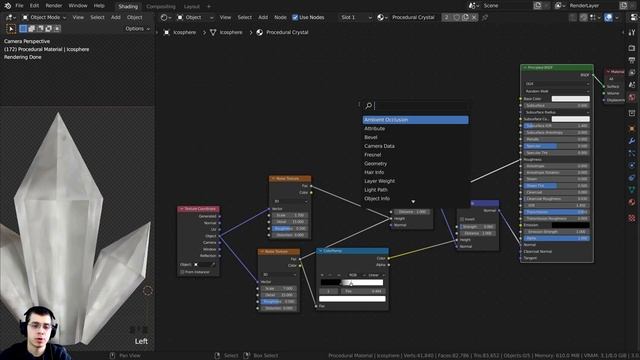Image resolution: width=640 pixels, height=360 pixels.
Task: Select Attribute from the search list
Action: (x=416, y=129)
